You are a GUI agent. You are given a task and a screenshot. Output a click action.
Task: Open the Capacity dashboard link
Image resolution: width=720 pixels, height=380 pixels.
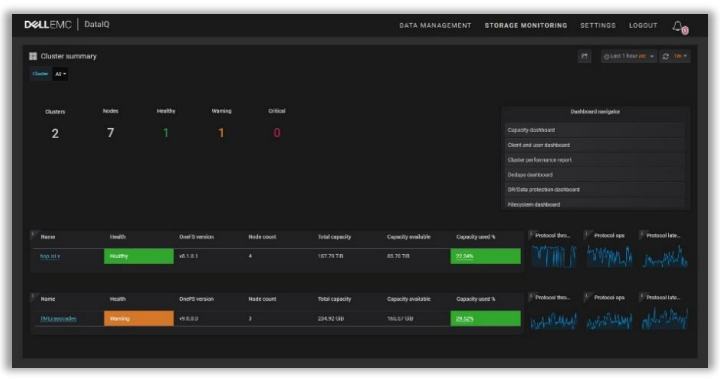point(595,130)
